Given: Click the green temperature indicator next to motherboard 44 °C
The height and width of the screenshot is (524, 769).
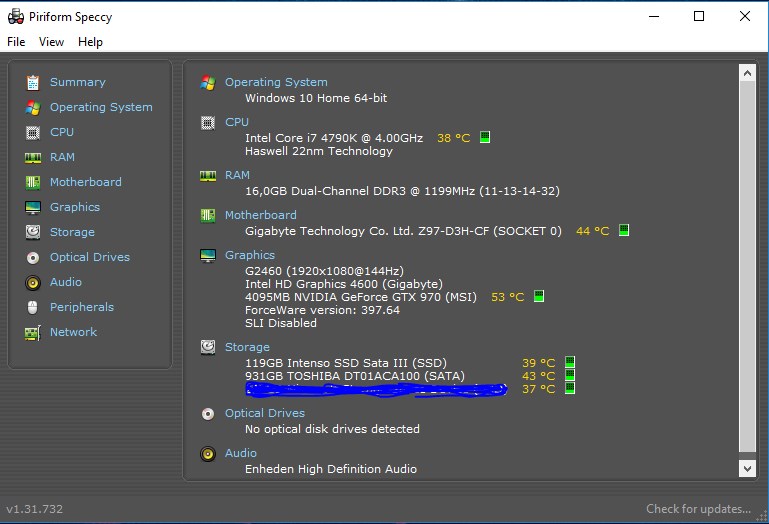Looking at the screenshot, I should point(624,230).
